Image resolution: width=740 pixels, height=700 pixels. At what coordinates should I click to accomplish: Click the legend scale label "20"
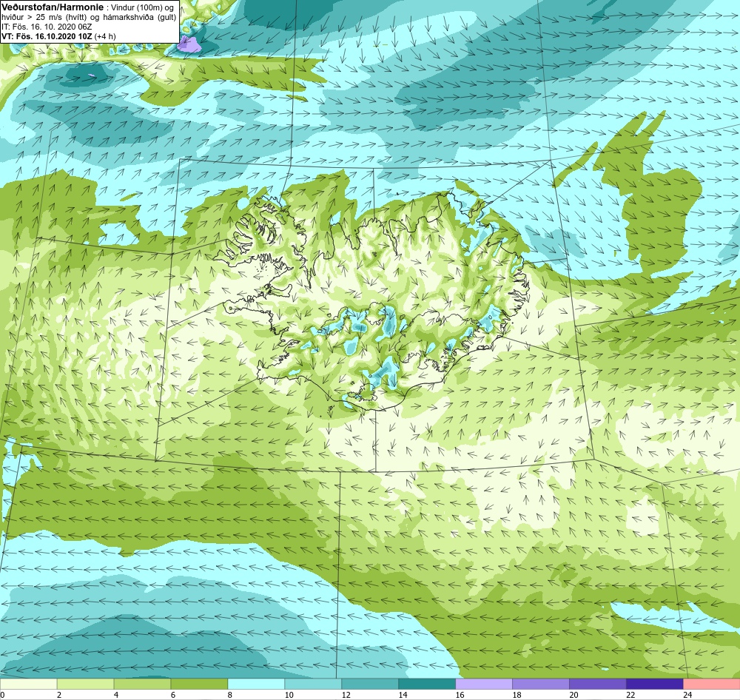[574, 695]
